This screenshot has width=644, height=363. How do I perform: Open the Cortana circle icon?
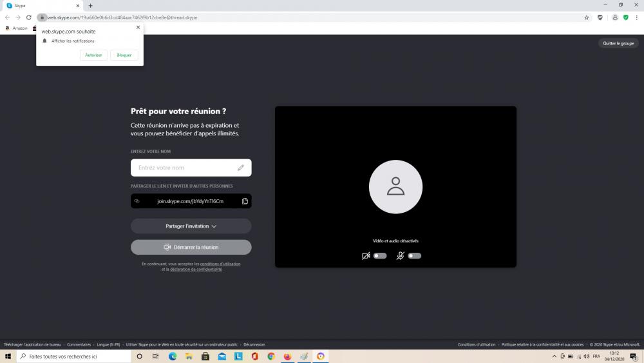tap(139, 356)
